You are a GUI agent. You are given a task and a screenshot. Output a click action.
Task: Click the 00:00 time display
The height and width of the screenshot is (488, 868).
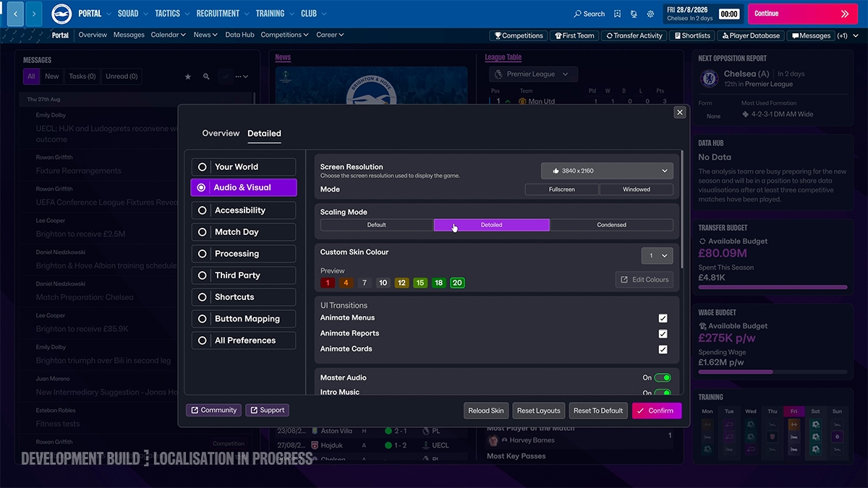tap(729, 14)
